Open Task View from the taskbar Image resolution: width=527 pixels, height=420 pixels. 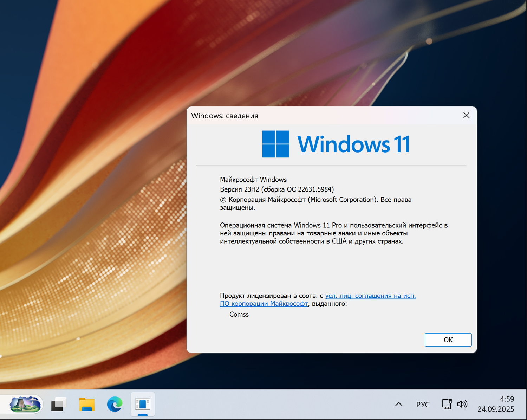tap(58, 404)
